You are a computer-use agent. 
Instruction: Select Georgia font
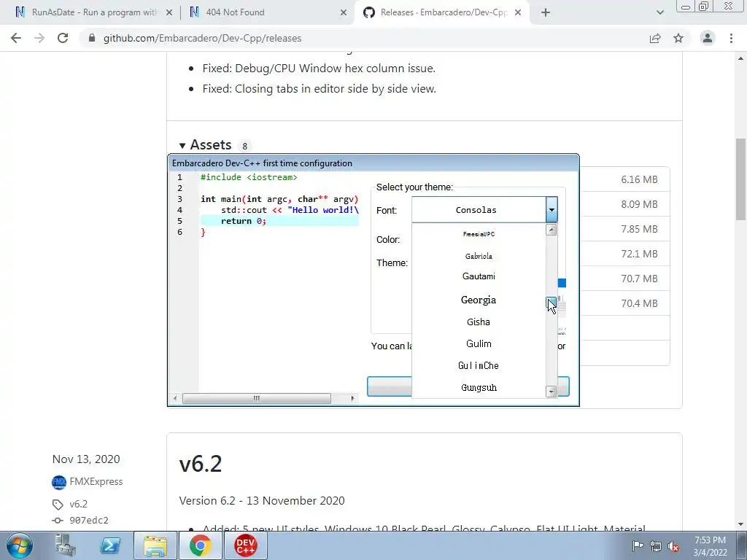(x=479, y=300)
